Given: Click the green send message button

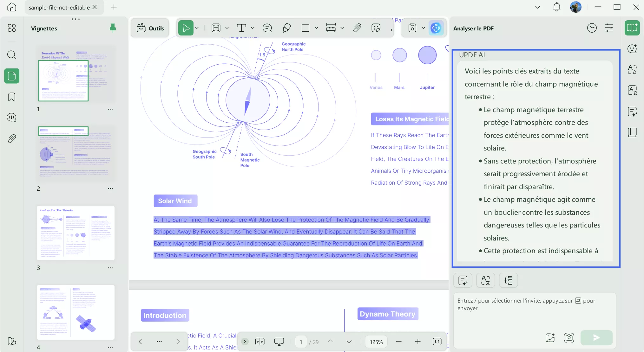Looking at the screenshot, I should point(596,338).
